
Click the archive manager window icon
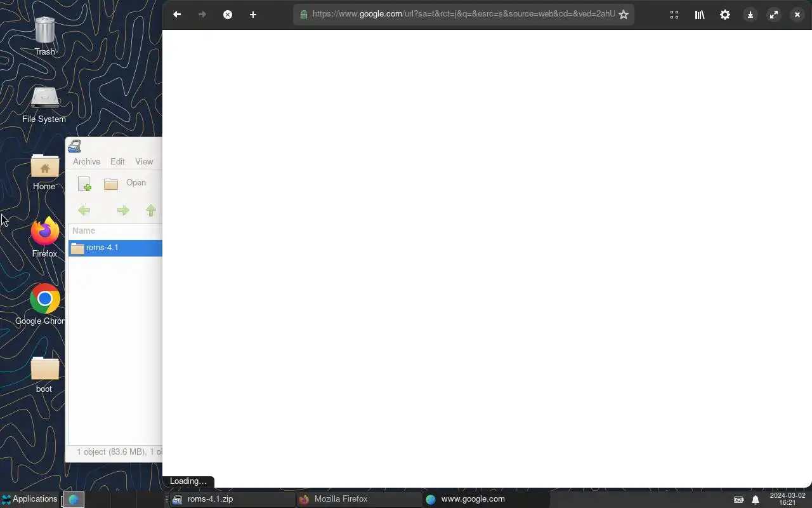click(75, 146)
